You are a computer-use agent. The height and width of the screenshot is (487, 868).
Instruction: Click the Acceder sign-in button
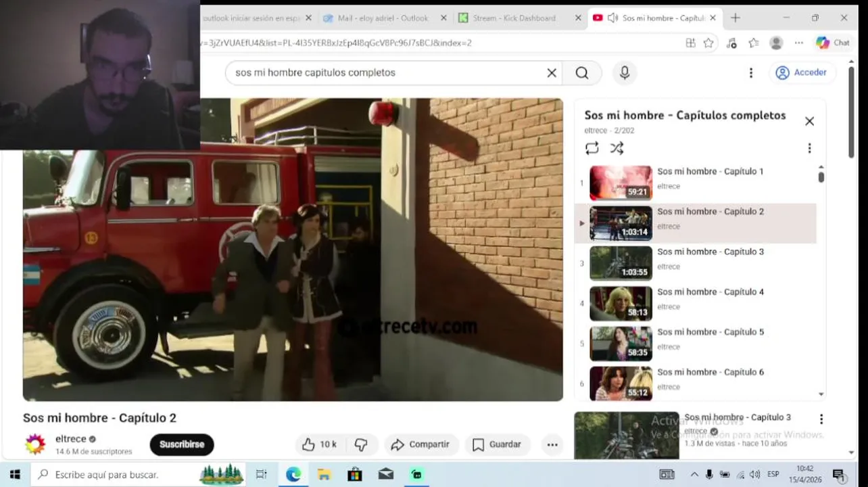point(802,72)
